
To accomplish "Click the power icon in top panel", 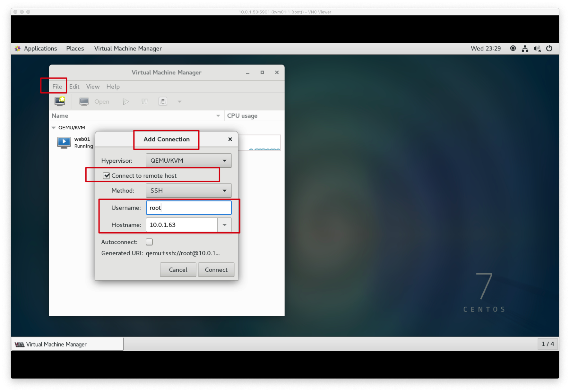I will [x=549, y=48].
